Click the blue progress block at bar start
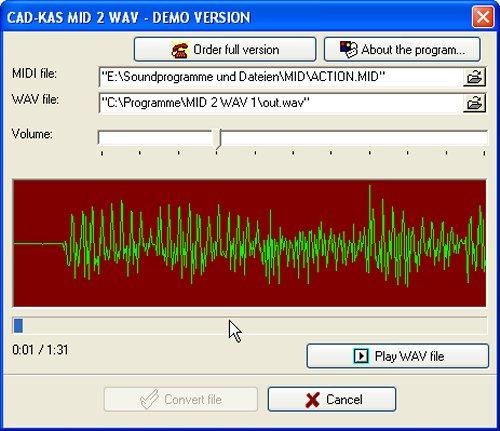The height and width of the screenshot is (431, 500). coord(18,326)
